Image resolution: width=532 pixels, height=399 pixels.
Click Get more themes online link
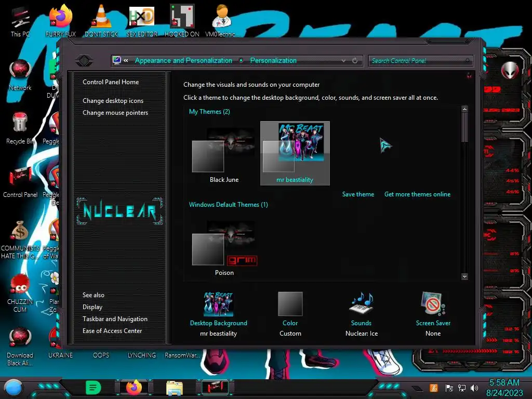tap(417, 194)
